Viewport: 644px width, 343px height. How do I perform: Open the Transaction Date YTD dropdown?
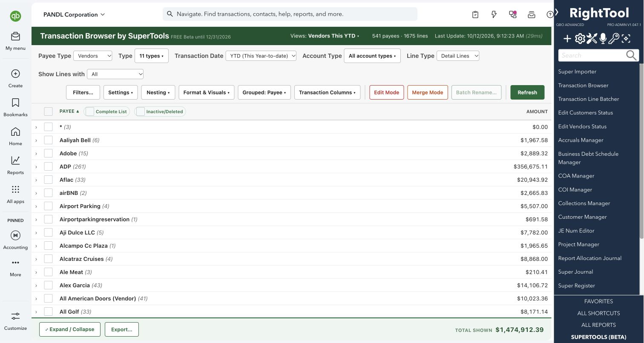[x=261, y=56]
